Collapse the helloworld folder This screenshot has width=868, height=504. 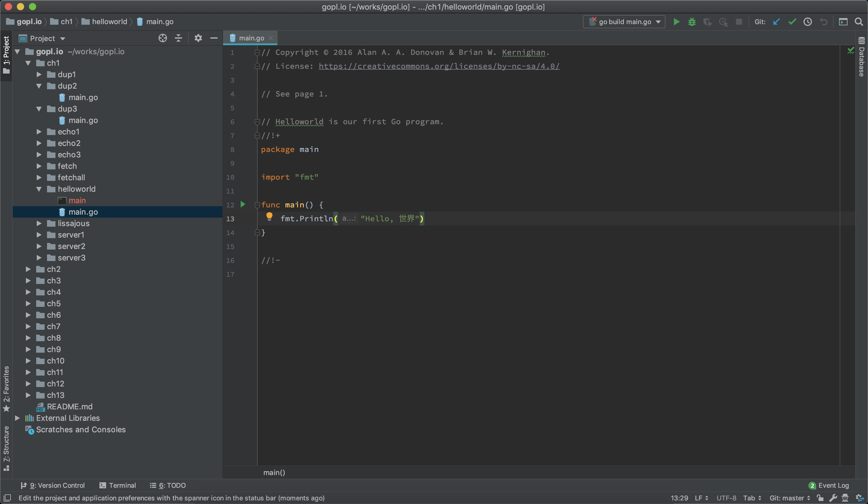39,189
